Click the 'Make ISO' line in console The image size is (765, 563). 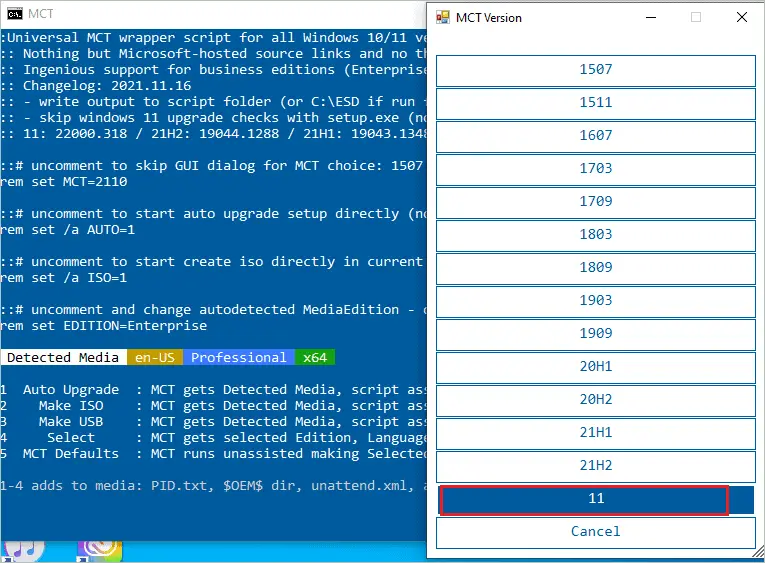(213, 406)
